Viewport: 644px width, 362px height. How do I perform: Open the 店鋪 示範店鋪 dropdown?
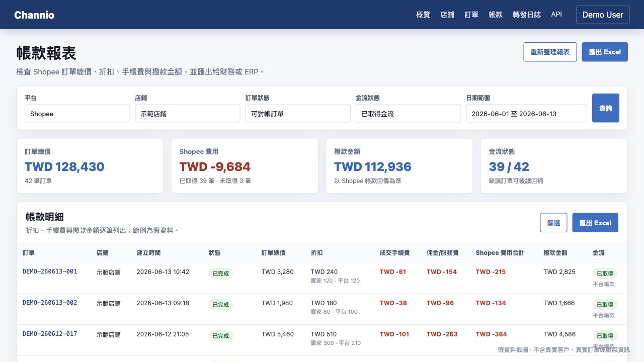click(x=188, y=114)
